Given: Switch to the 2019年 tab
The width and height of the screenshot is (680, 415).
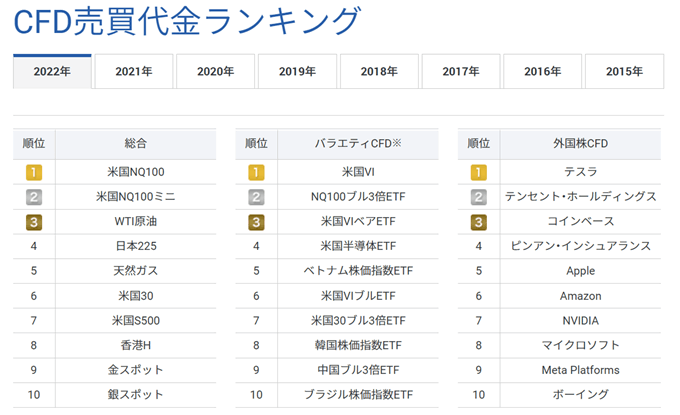Looking at the screenshot, I should (298, 72).
